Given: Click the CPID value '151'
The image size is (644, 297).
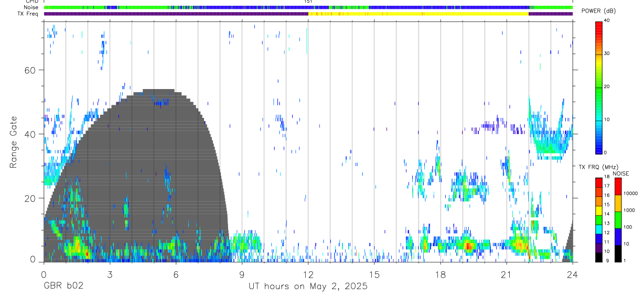Looking at the screenshot, I should click(308, 2).
